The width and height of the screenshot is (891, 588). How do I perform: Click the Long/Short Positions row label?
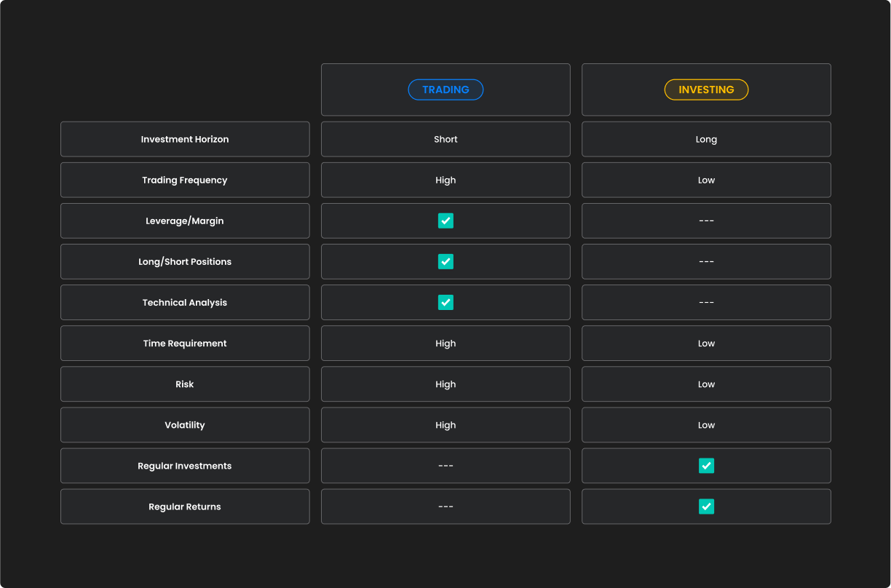coord(185,261)
